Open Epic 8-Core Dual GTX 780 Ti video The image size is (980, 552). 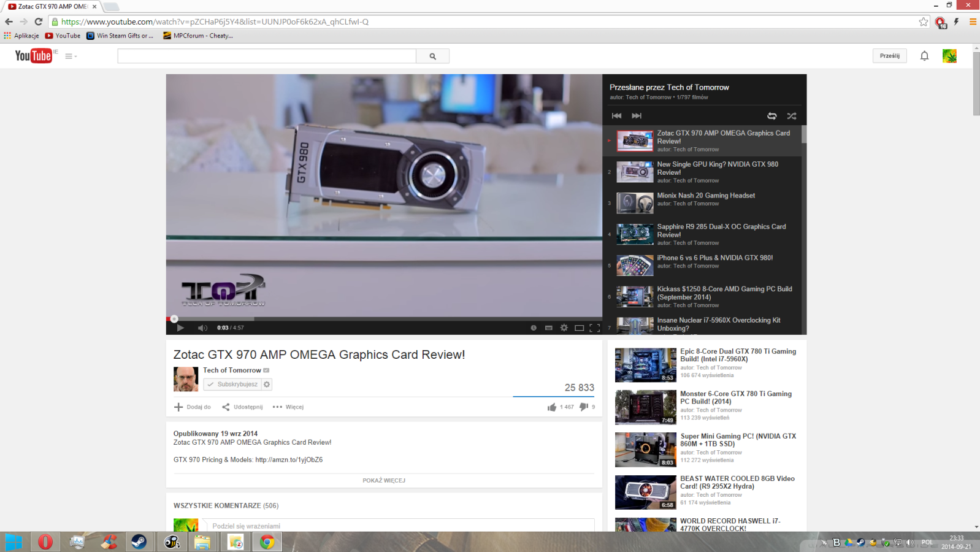click(738, 355)
